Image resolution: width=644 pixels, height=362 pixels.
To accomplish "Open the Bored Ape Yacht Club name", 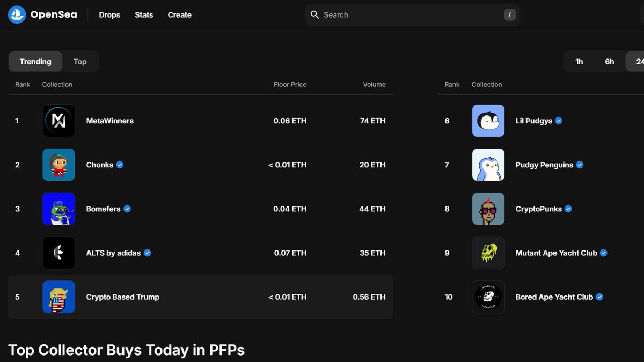I will click(554, 297).
